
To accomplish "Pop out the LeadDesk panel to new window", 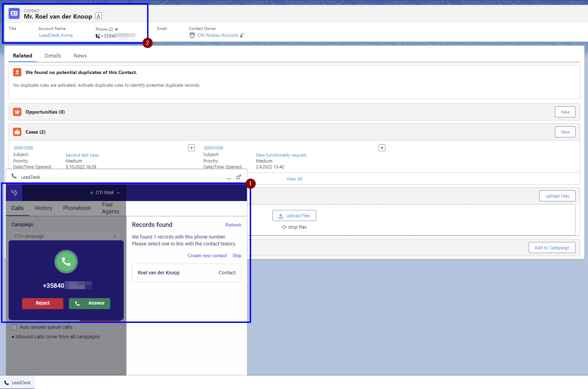I will (x=239, y=177).
